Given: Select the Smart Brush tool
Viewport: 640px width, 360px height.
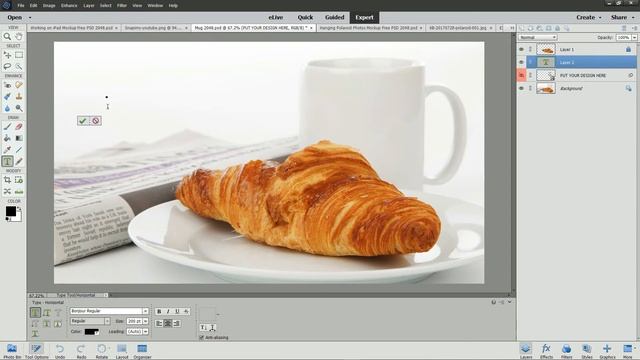Looking at the screenshot, I should pos(7,96).
